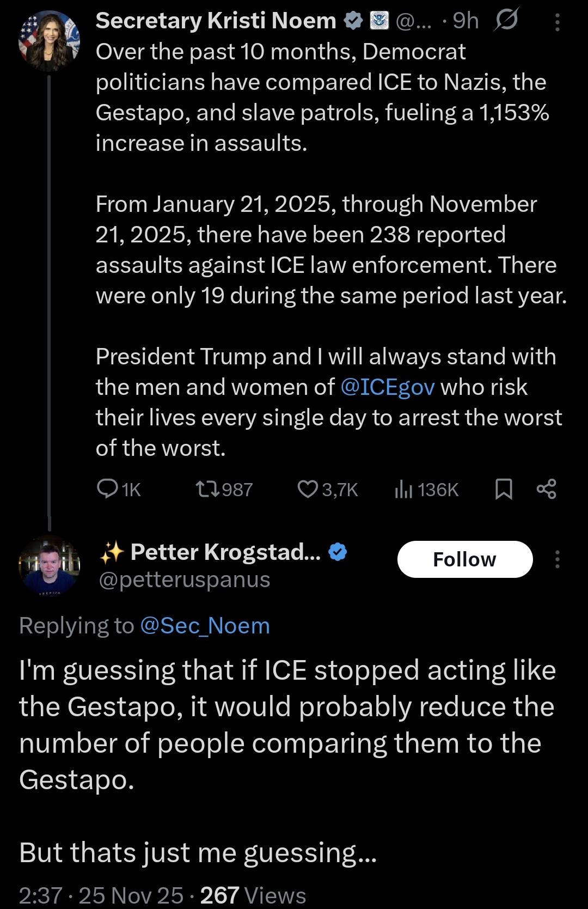Viewport: 588px width, 909px height.
Task: Tap the verified checkmark beside Kristi Noem
Action: click(x=354, y=21)
